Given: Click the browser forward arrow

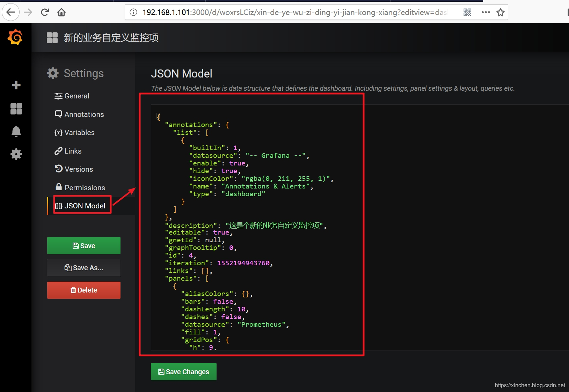Looking at the screenshot, I should (28, 12).
